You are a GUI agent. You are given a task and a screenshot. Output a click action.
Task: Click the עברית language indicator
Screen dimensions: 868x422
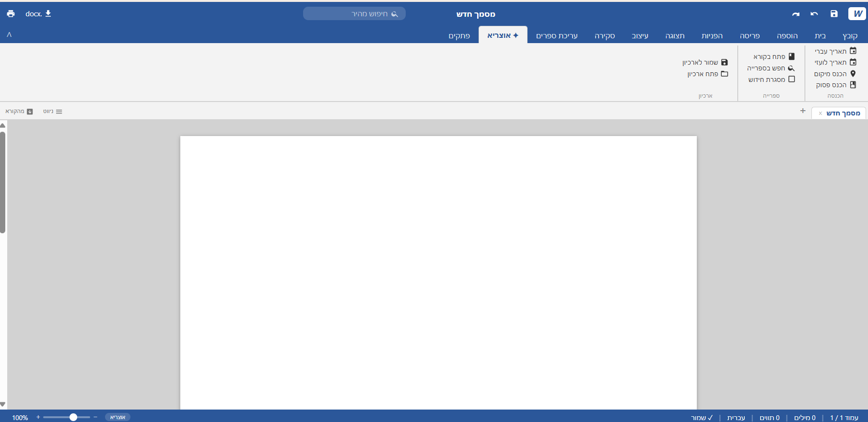(736, 418)
